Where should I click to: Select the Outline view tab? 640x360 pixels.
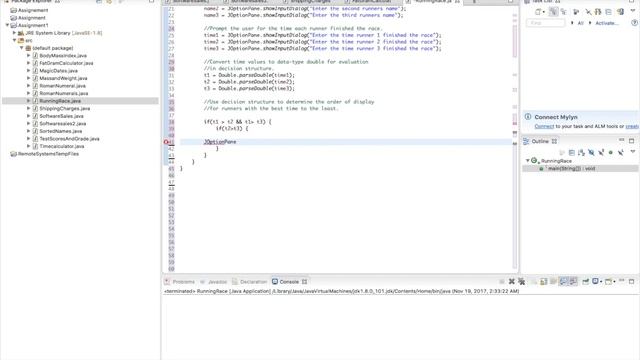pos(540,141)
